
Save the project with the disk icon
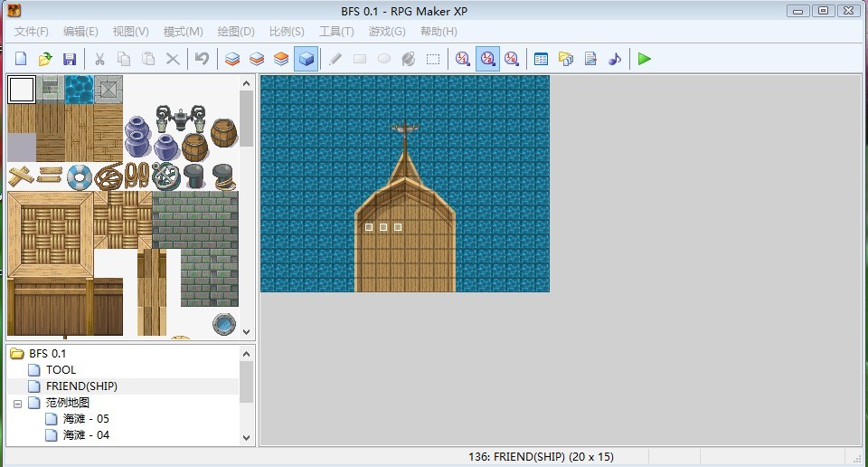[x=70, y=59]
